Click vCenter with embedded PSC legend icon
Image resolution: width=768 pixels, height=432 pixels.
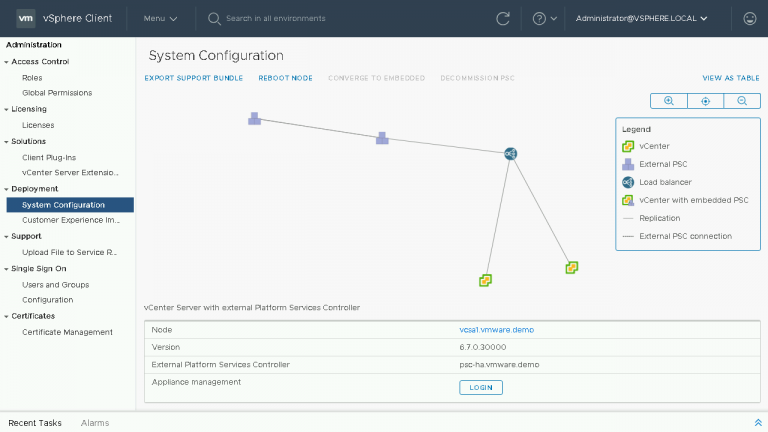pyautogui.click(x=628, y=200)
